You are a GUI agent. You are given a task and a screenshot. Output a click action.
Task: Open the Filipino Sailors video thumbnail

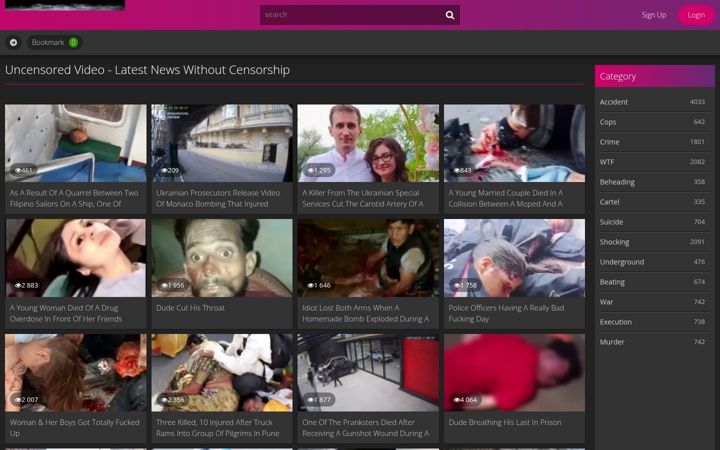pyautogui.click(x=76, y=143)
